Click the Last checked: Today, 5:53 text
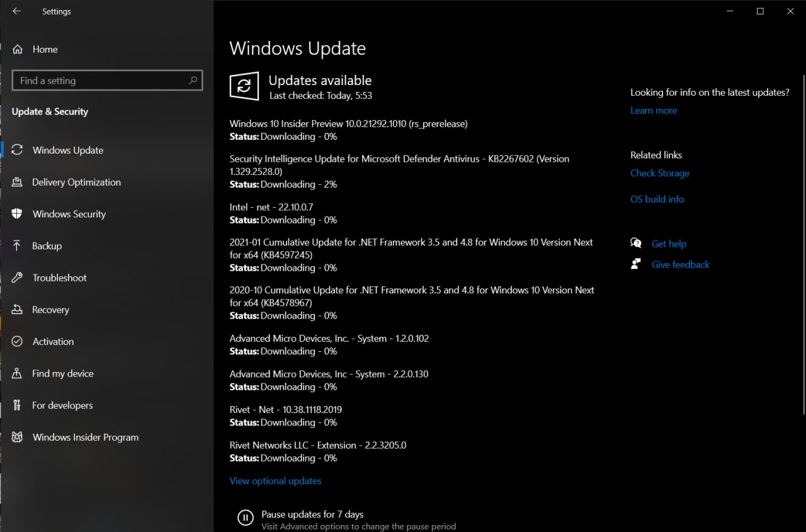Image resolution: width=806 pixels, height=532 pixels. (x=321, y=96)
